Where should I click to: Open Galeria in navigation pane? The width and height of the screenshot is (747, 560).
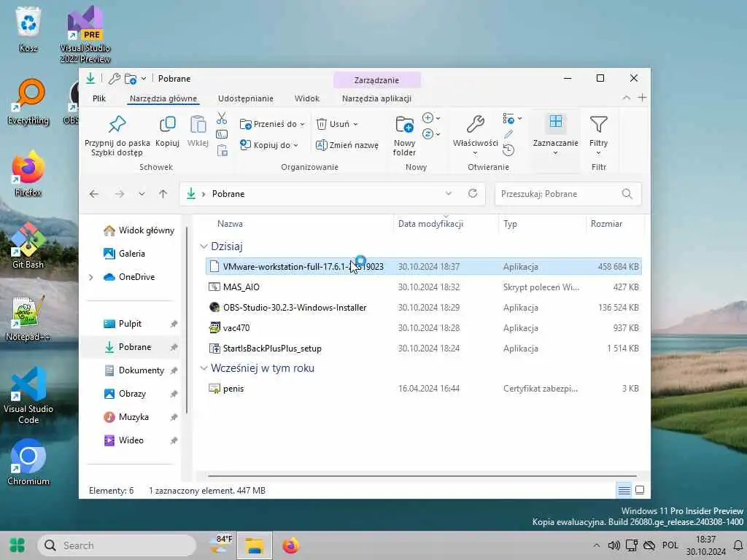(x=124, y=254)
